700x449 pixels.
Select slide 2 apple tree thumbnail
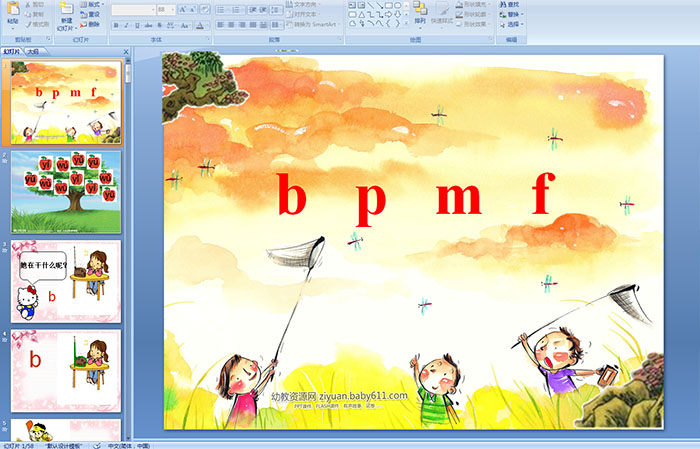pos(66,192)
